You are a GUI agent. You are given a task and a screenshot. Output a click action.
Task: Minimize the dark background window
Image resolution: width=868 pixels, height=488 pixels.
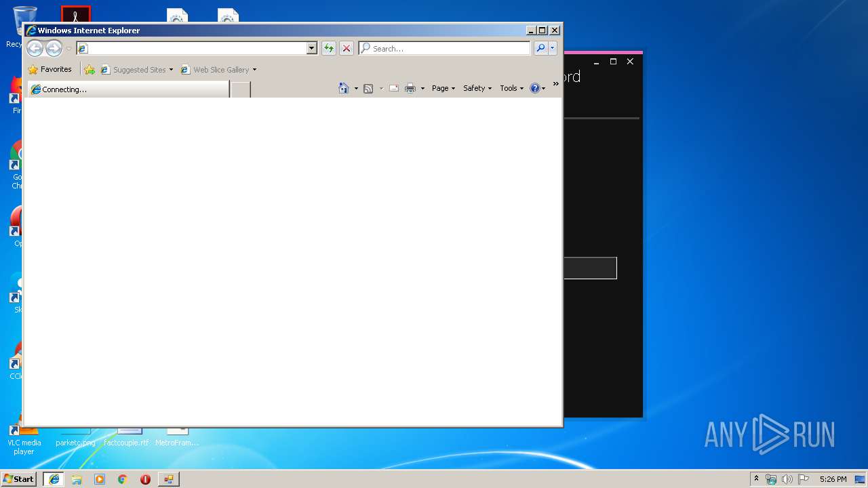[596, 62]
